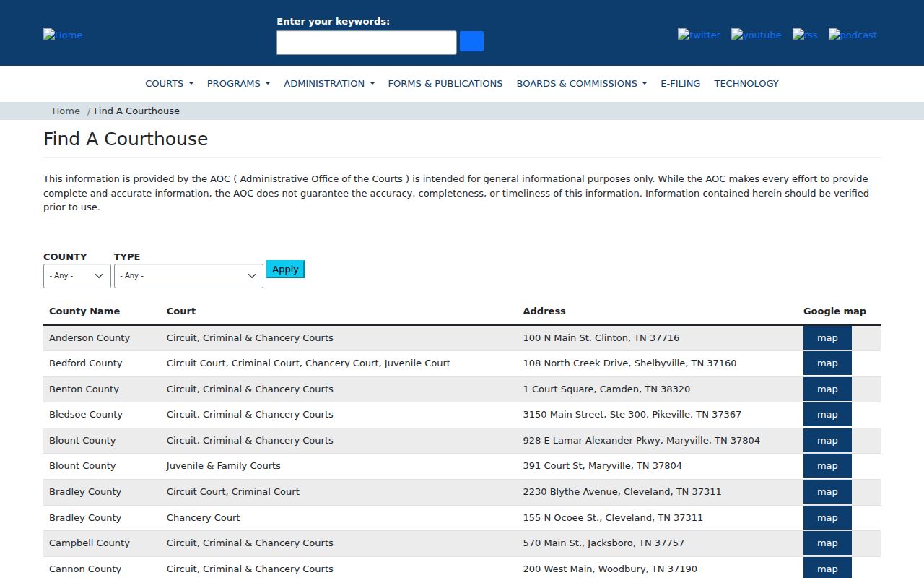The image size is (924, 578).
Task: Open map for Bedford County
Action: click(x=827, y=363)
